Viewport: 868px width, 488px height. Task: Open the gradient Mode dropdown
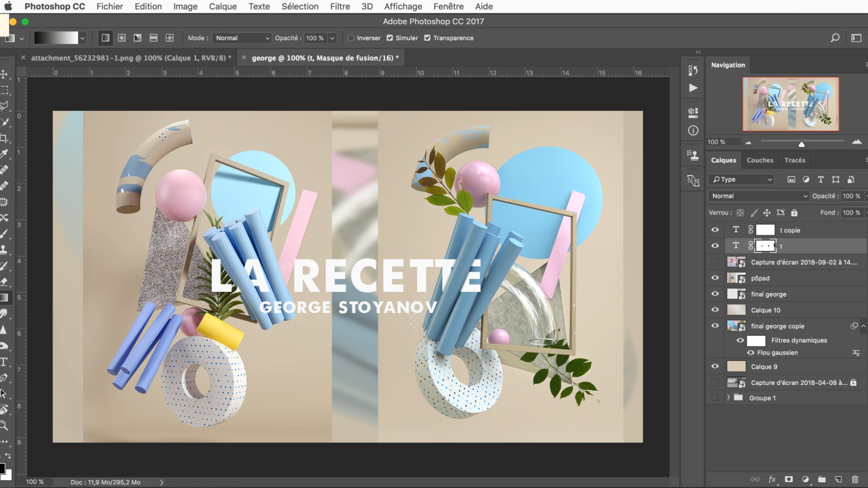(x=242, y=38)
